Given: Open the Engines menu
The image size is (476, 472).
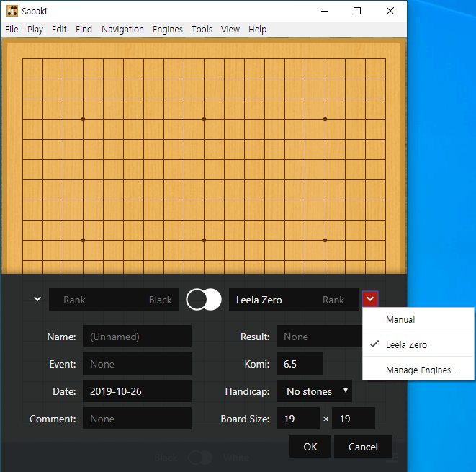Looking at the screenshot, I should 168,29.
